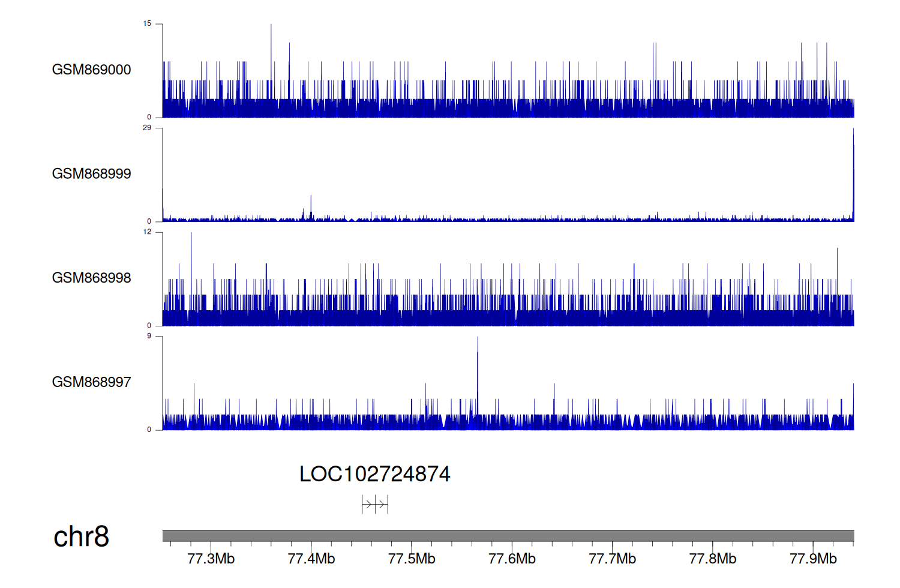Click the 77.4Mb position label
Viewport: 900px width, 588px height.
311,559
